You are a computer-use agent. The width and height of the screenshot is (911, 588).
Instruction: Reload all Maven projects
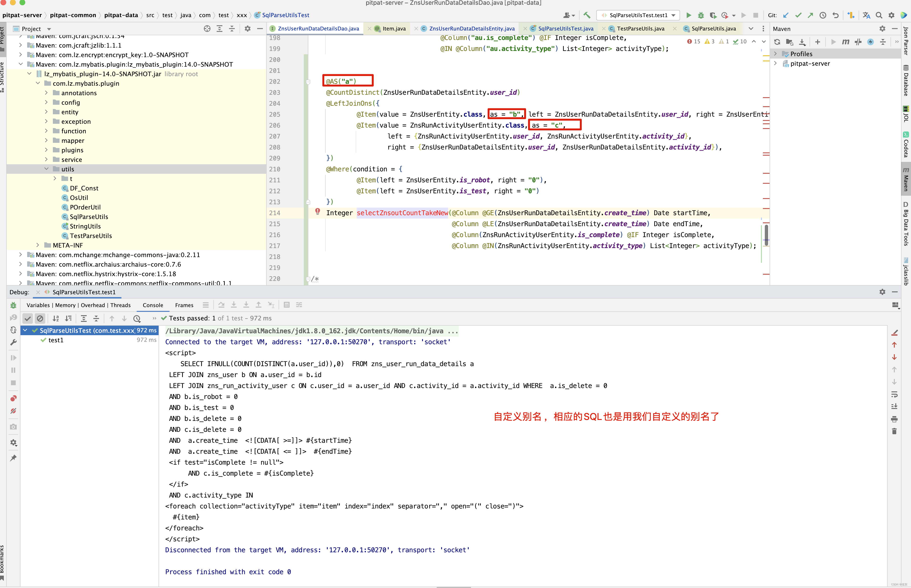[777, 42]
